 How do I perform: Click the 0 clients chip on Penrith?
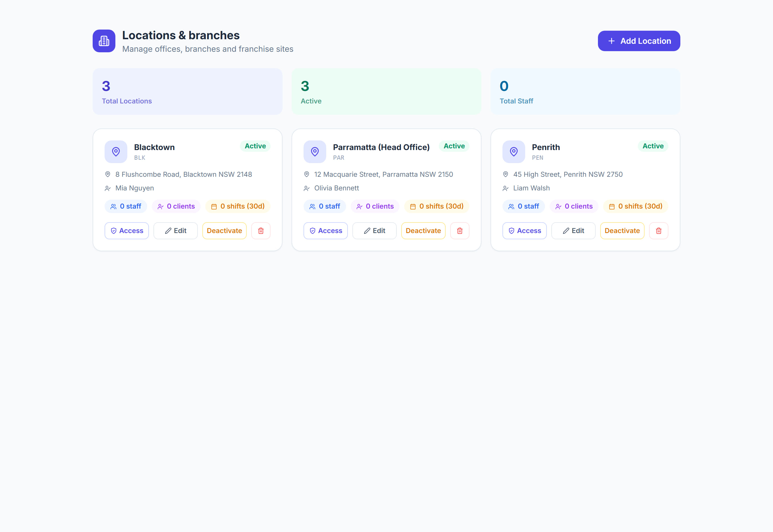[574, 206]
